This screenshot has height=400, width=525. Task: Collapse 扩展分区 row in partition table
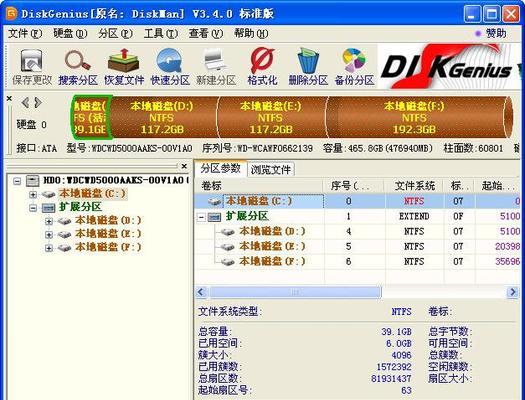point(201,217)
